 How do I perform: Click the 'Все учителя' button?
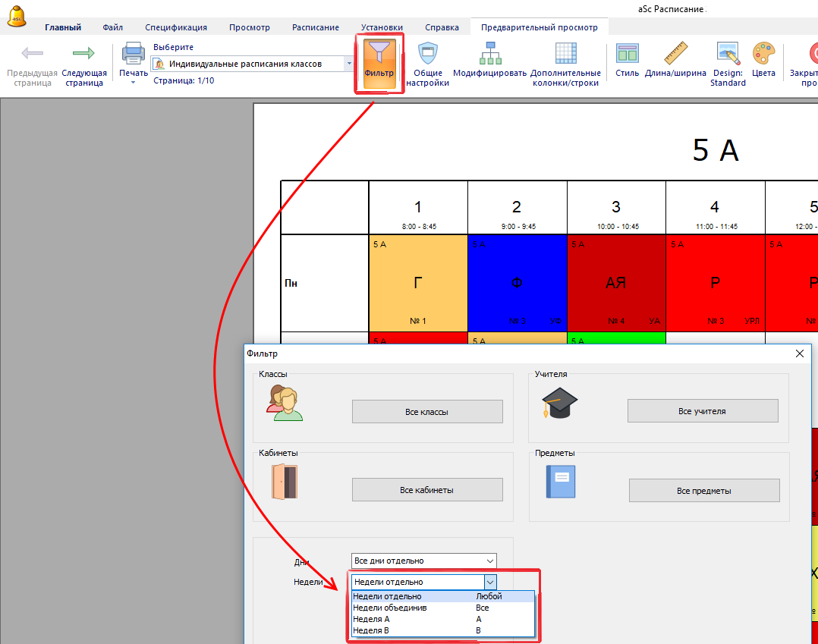pos(702,411)
